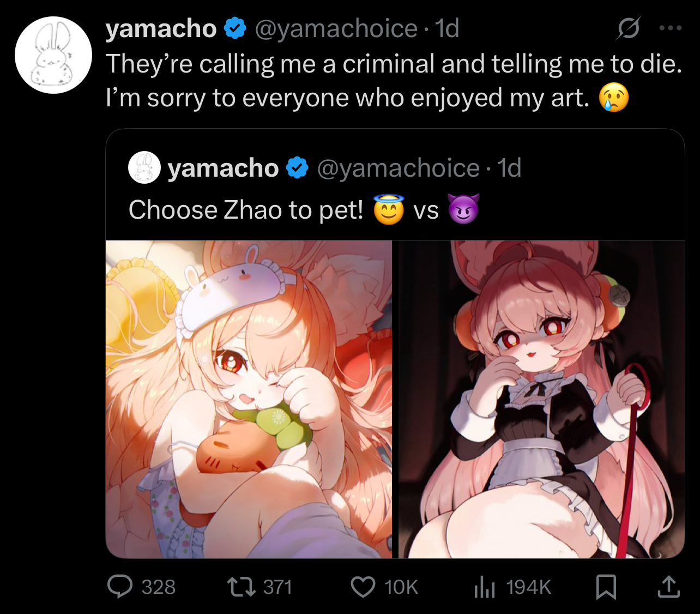The height and width of the screenshot is (614, 700).
Task: Open yamacho's bunny profile avatar
Action: (x=53, y=55)
